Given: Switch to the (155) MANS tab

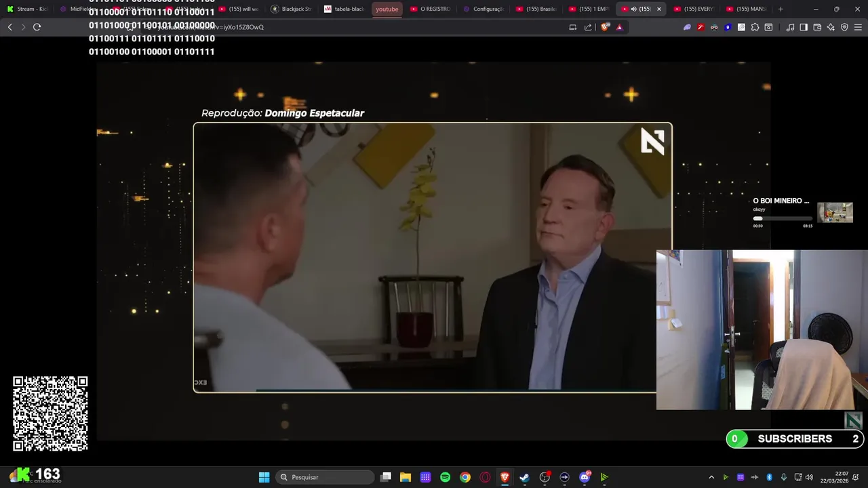Looking at the screenshot, I should pyautogui.click(x=747, y=9).
